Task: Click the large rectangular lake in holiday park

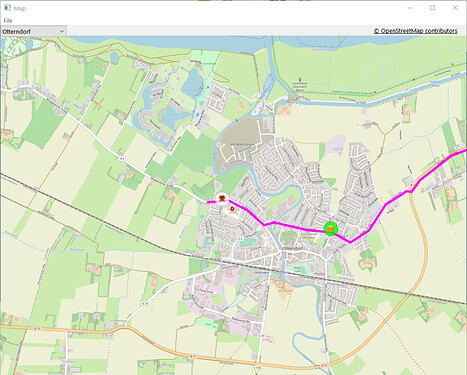Action: click(x=193, y=82)
